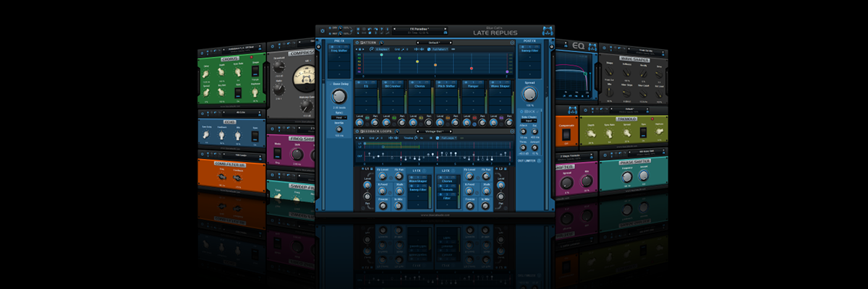Toggle the L1 FX power button

425,171
